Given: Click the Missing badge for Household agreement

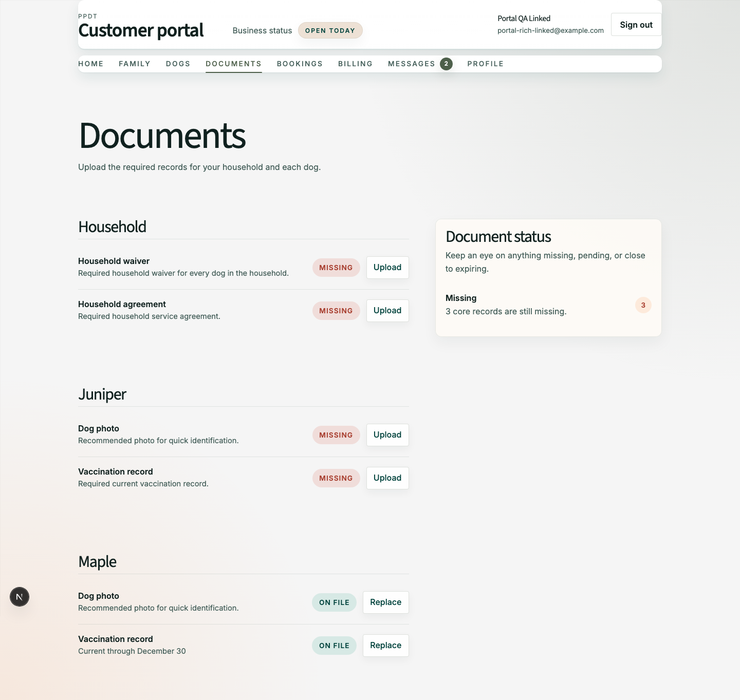Looking at the screenshot, I should click(336, 311).
